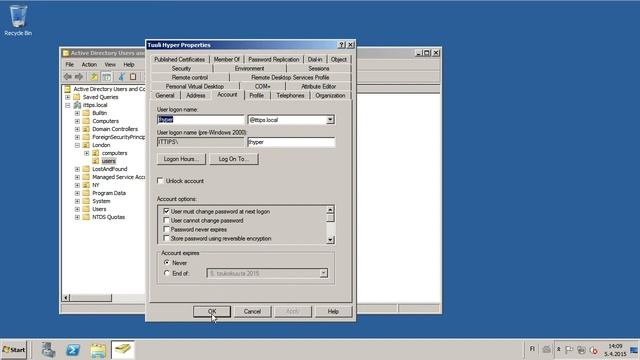
Task: Switch to the General tab
Action: (165, 95)
